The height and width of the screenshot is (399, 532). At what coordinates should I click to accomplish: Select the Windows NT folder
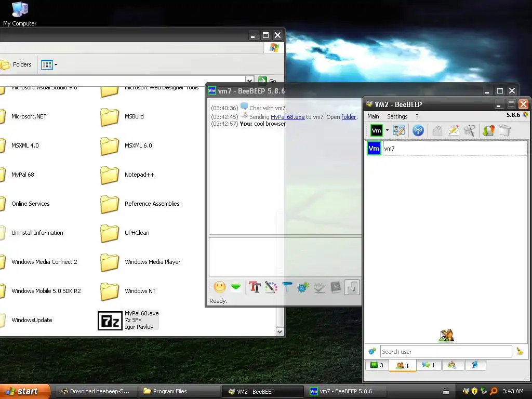(128, 291)
